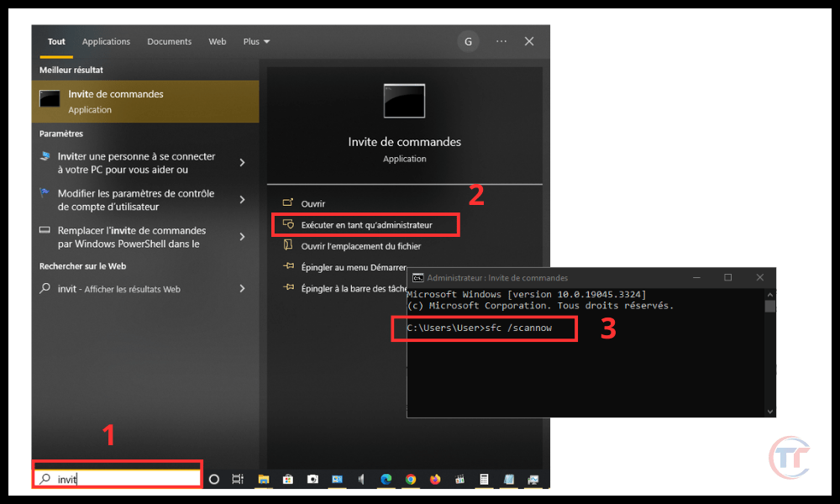Open 'Inviter une personne à se connecter' setting

[137, 163]
